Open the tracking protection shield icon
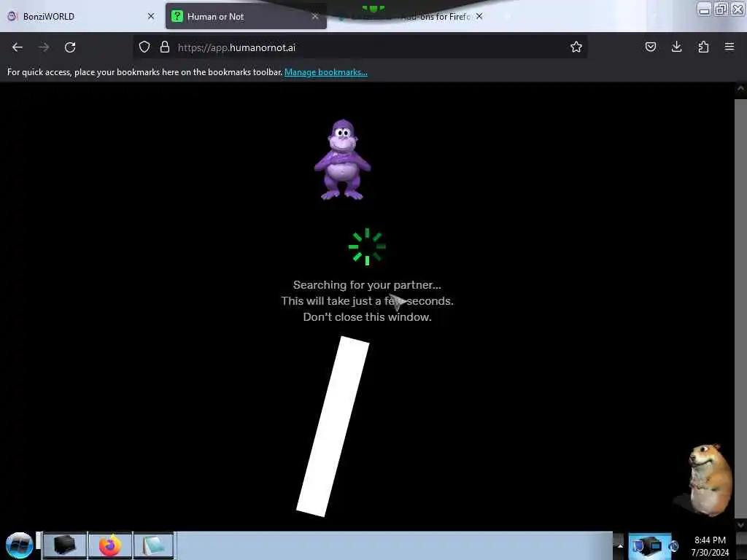Viewport: 747px width, 560px height. pos(144,47)
